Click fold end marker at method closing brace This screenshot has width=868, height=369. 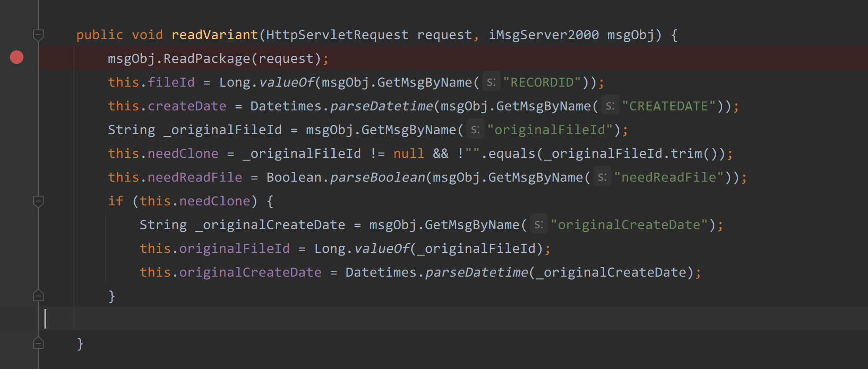tap(38, 343)
